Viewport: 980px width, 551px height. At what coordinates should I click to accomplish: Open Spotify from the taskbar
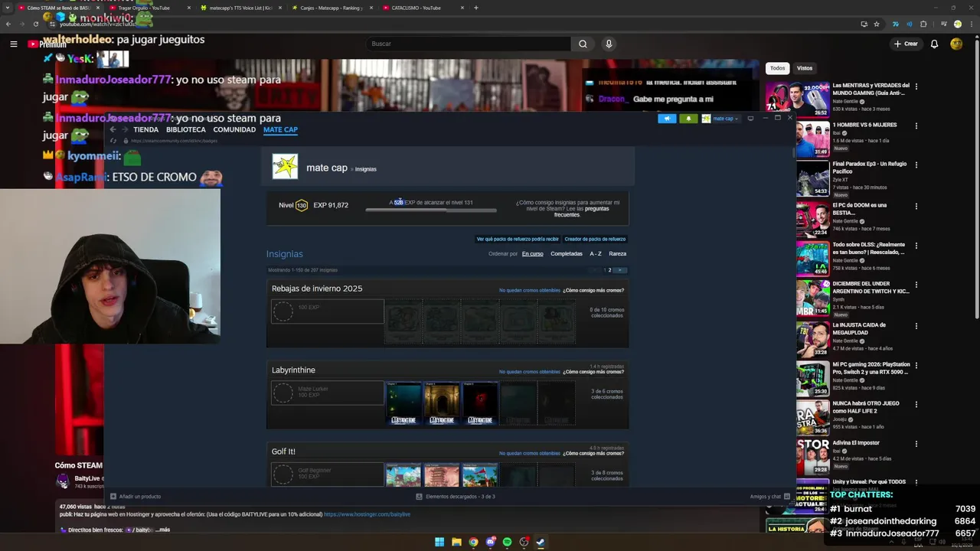507,542
